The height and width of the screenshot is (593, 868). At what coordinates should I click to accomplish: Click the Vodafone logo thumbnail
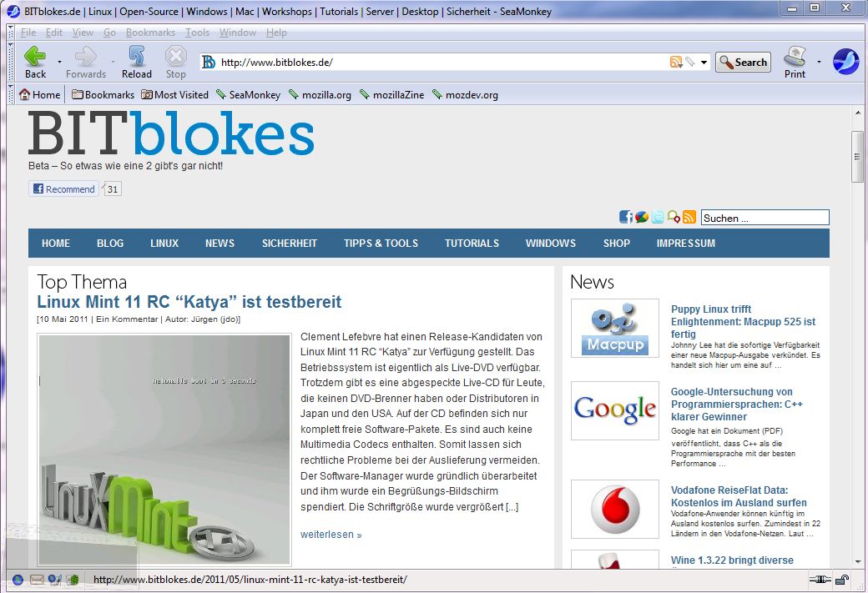point(615,509)
